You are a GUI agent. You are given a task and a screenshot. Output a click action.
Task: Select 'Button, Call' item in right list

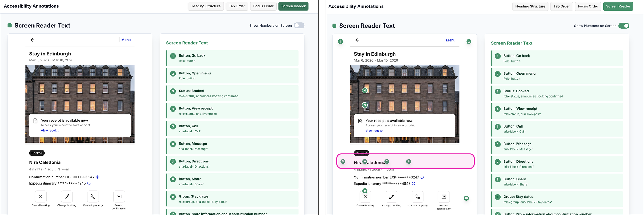tap(557, 129)
